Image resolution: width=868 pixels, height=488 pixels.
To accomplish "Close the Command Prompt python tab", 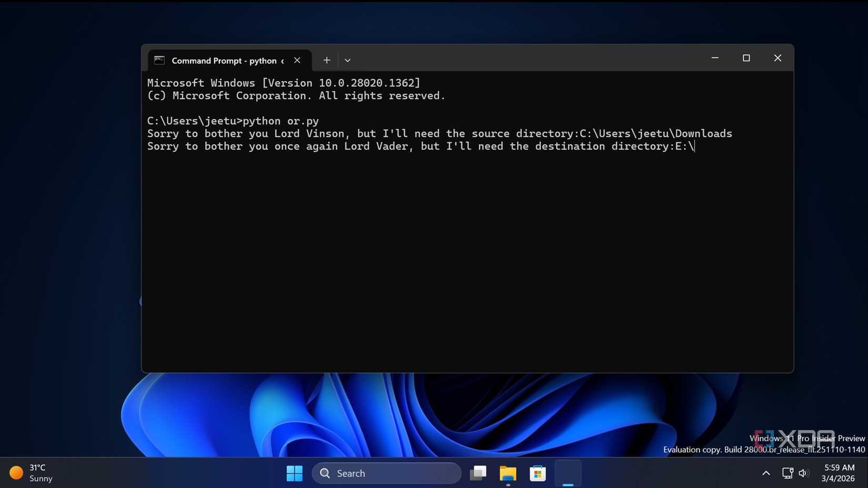I will [297, 60].
